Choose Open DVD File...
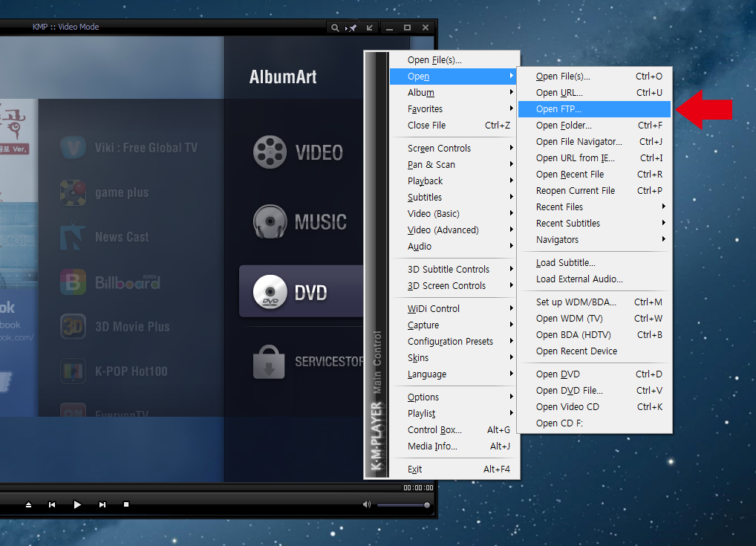Viewport: 756px width, 546px height. point(595,391)
